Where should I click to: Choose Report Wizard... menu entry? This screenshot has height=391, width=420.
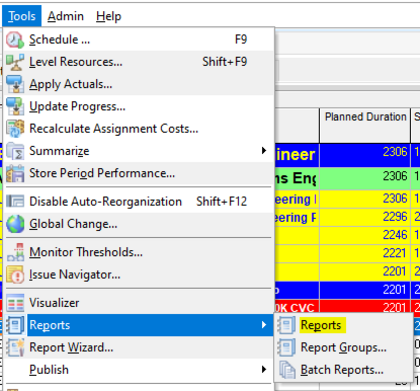(138, 347)
